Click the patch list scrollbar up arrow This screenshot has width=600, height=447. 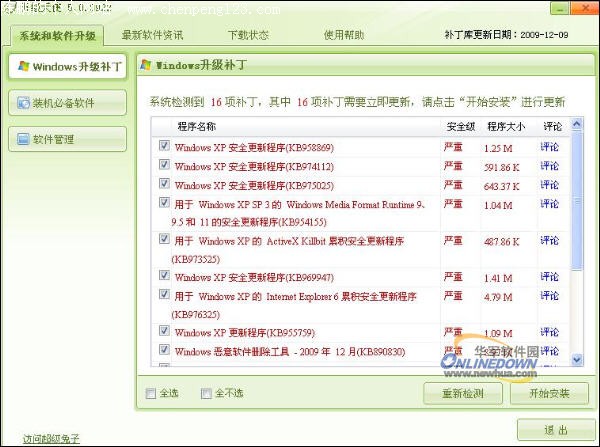click(577, 126)
